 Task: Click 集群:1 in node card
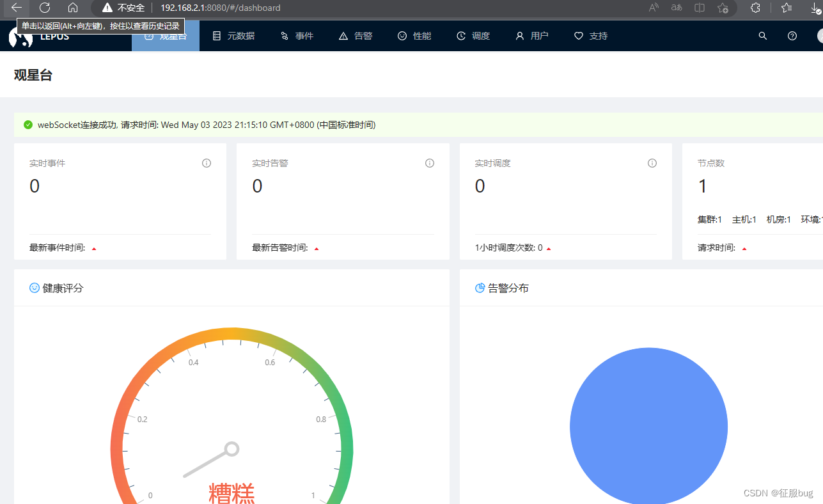[710, 219]
